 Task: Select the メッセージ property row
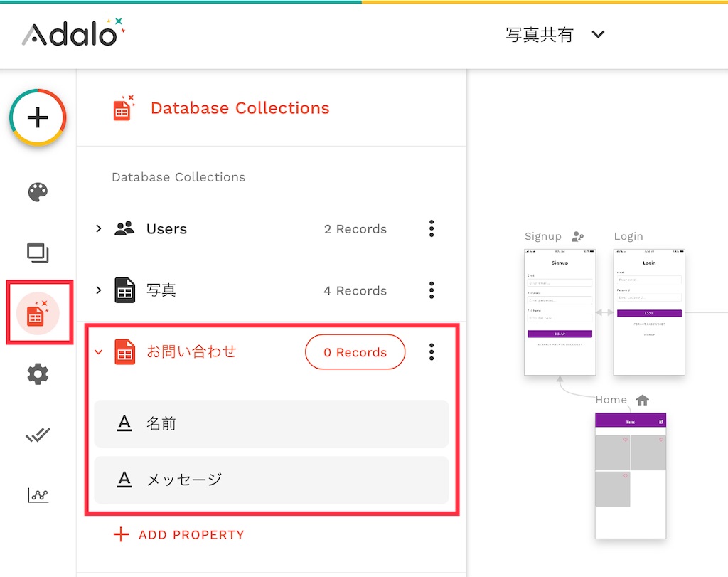click(x=271, y=480)
